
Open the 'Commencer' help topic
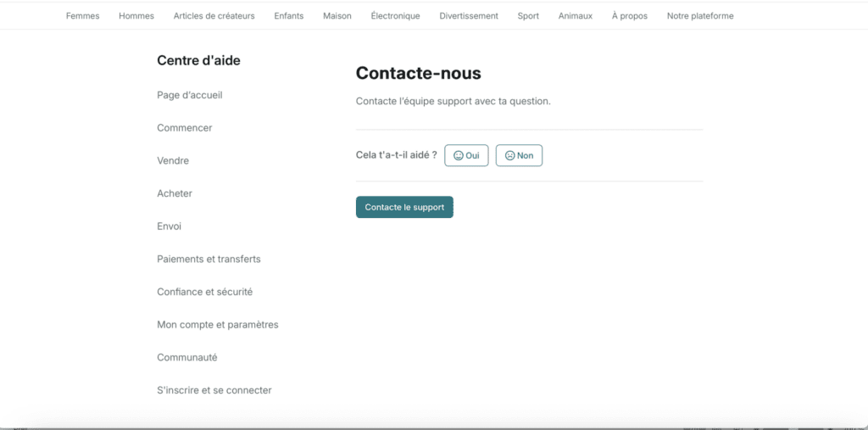185,128
